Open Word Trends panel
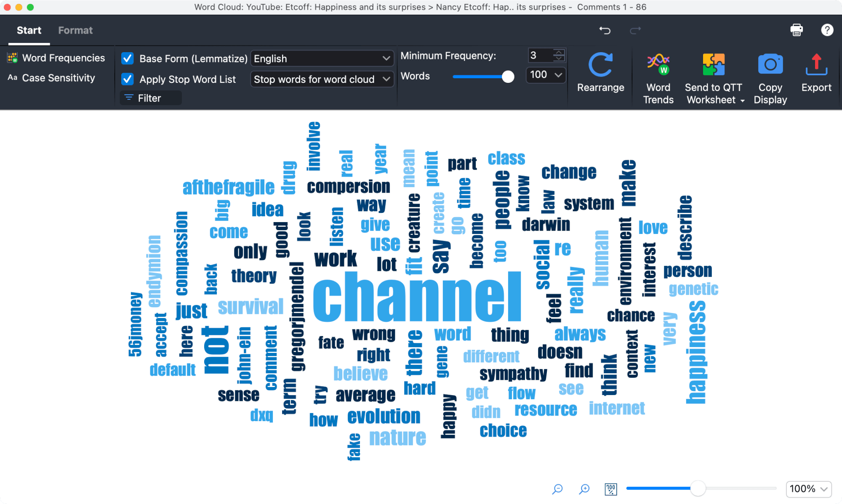Screen dimensions: 842x504 coord(658,77)
